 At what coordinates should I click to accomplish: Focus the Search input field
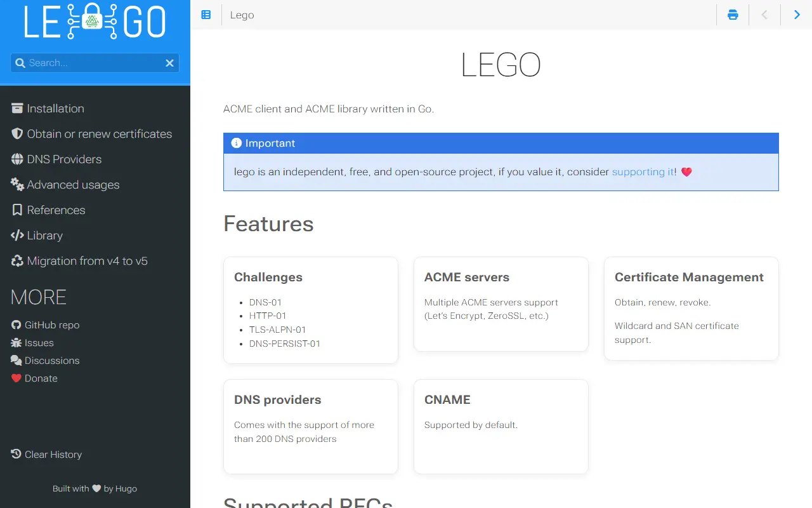95,63
